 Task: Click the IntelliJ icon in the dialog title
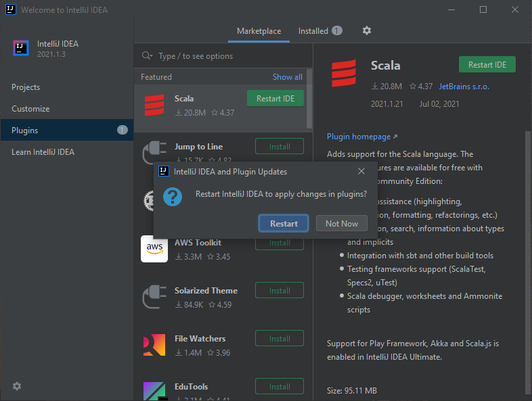pos(164,171)
